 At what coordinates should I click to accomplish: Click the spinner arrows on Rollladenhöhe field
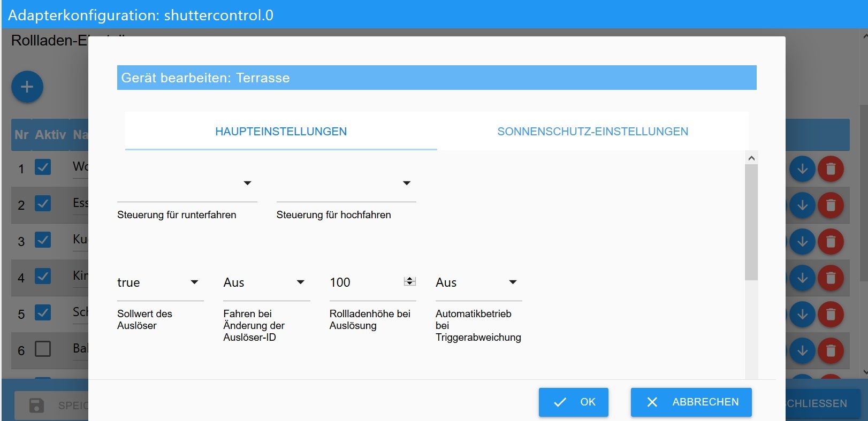[x=410, y=281]
